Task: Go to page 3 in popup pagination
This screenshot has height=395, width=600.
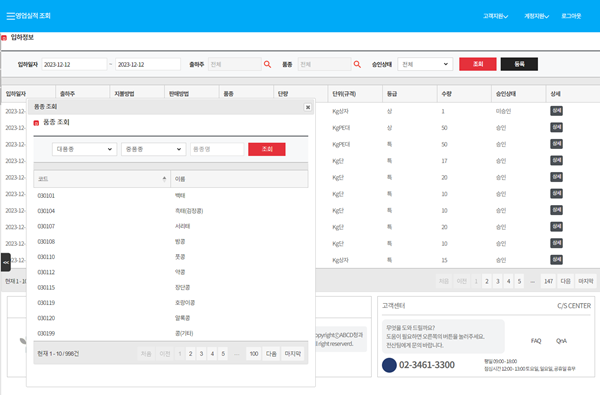Action: [x=201, y=354]
